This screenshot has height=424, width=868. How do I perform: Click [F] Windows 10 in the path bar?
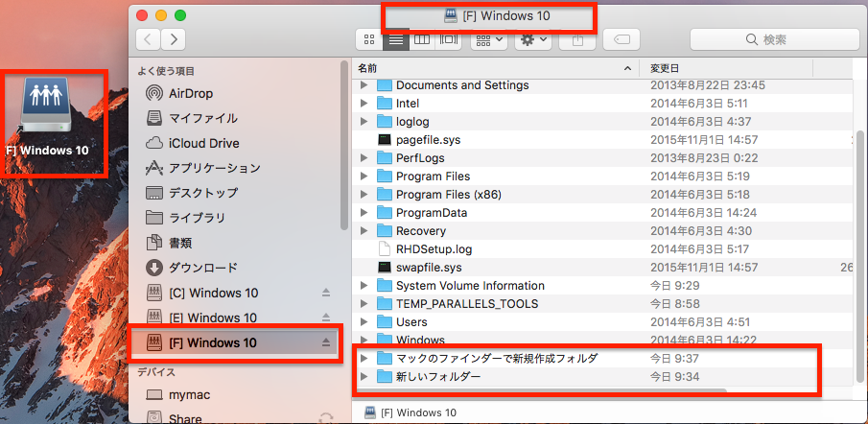411,412
